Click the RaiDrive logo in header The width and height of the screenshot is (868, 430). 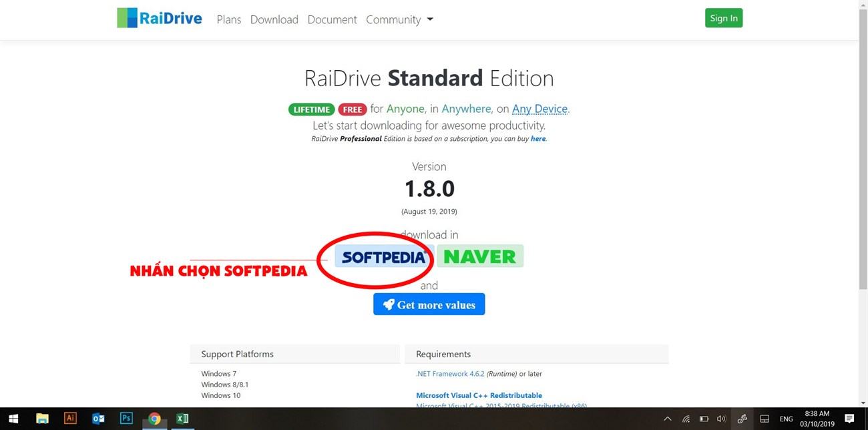pos(159,18)
